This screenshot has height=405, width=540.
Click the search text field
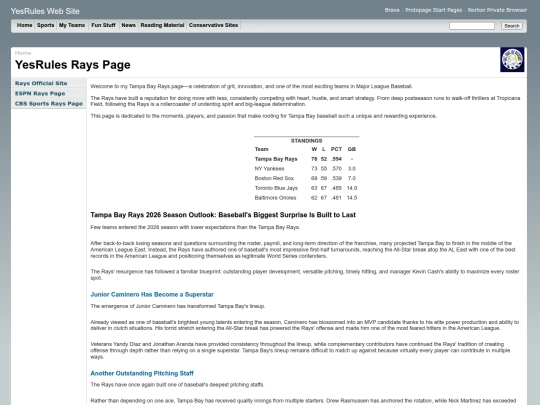[472, 26]
